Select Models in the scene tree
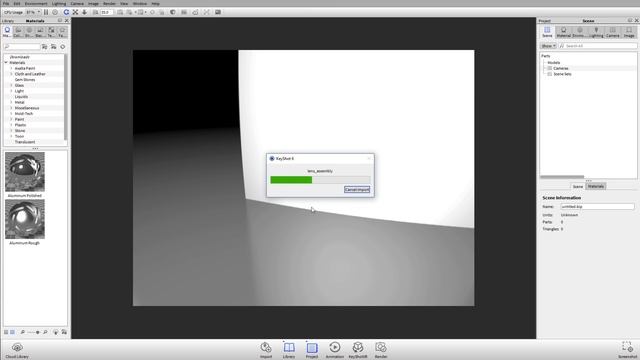 554,63
